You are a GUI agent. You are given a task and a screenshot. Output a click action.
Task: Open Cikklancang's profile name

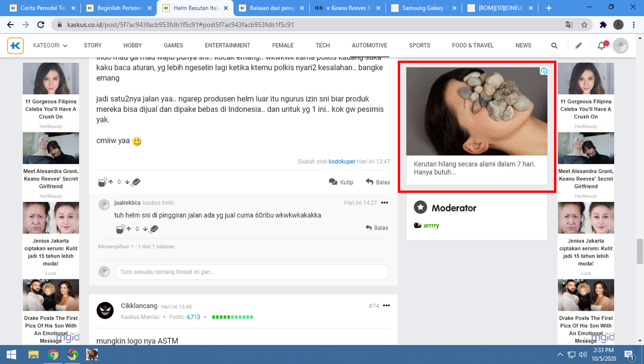tap(139, 306)
